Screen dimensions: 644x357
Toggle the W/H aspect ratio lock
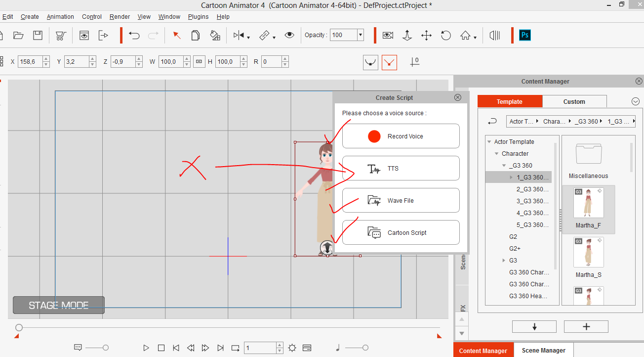pos(199,62)
